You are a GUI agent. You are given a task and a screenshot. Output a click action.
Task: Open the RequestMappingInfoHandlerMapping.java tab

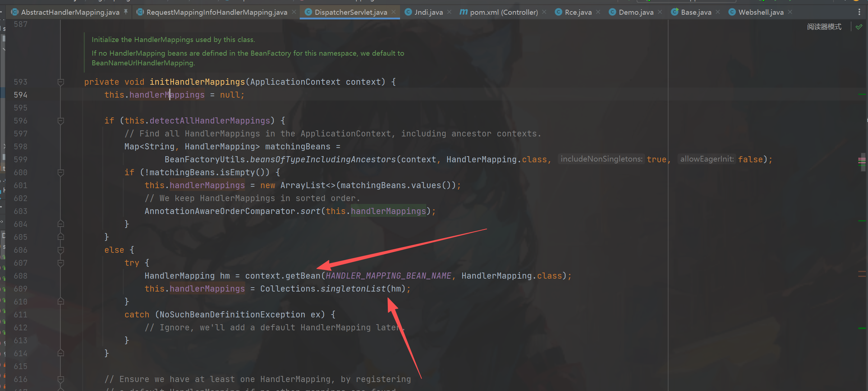point(216,12)
